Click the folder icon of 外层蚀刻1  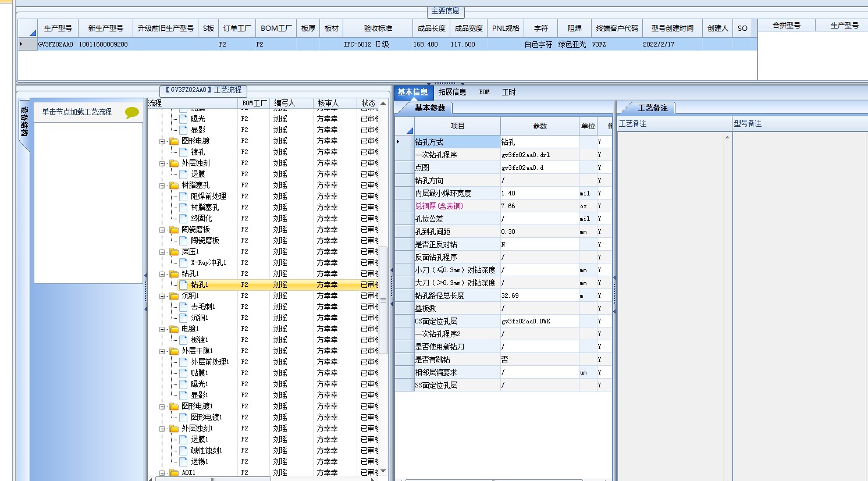(x=174, y=429)
